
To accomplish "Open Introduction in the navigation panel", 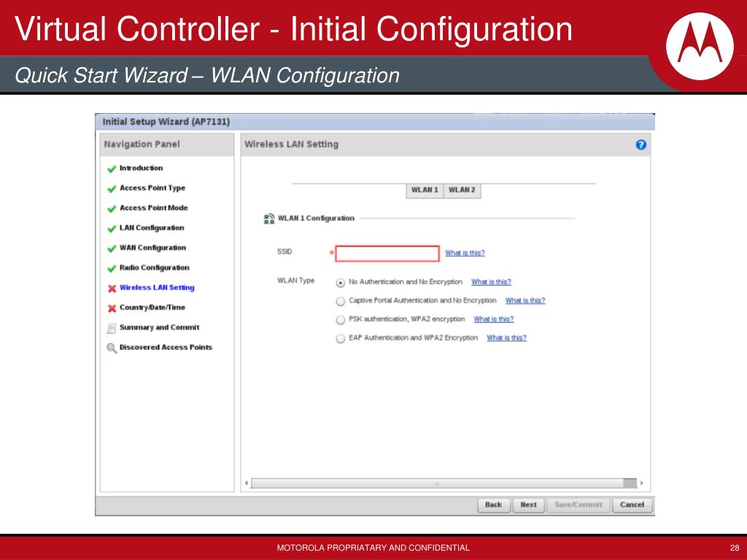I will [141, 168].
